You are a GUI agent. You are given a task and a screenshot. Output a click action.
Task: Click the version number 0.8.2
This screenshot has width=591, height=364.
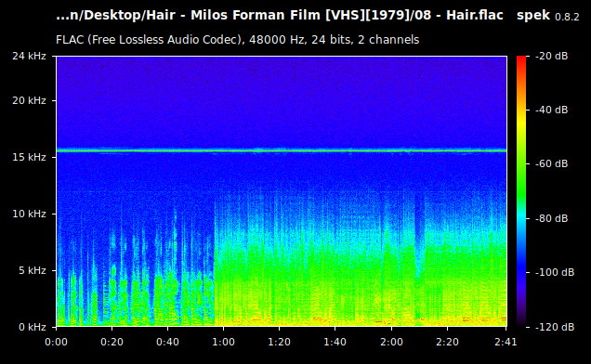(x=567, y=17)
